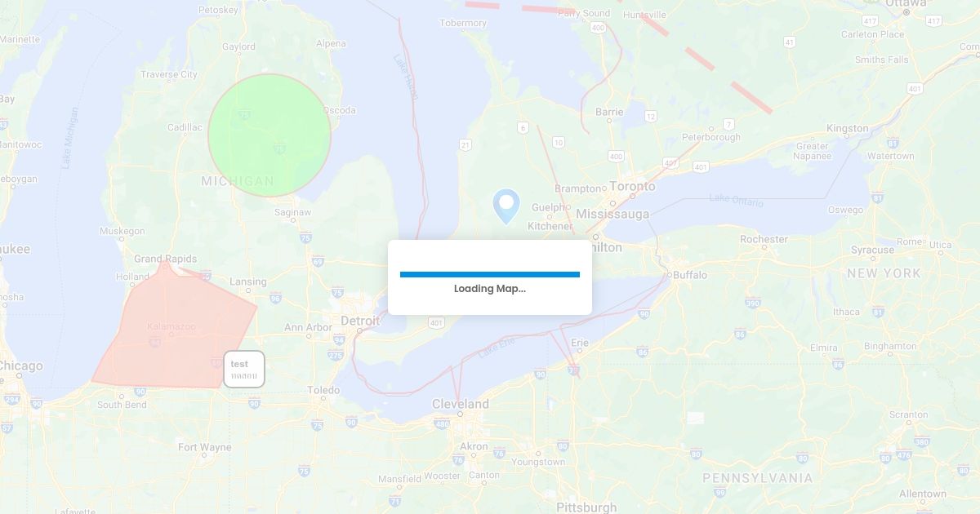This screenshot has width=980, height=514.
Task: Click the blue loading progress bar
Action: (490, 275)
